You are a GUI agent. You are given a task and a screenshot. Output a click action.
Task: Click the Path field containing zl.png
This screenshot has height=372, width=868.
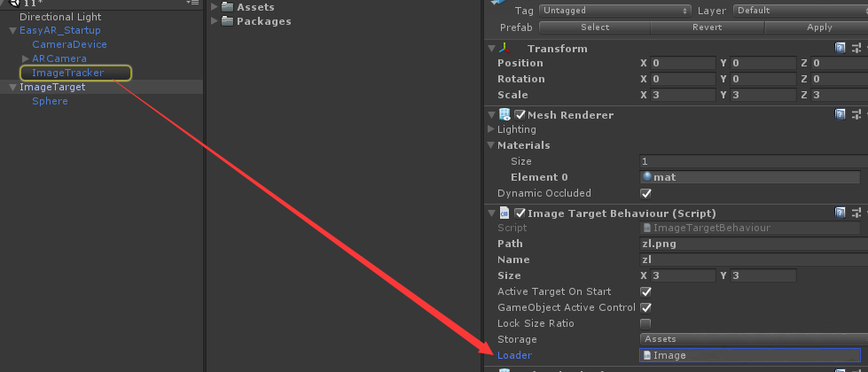click(749, 244)
